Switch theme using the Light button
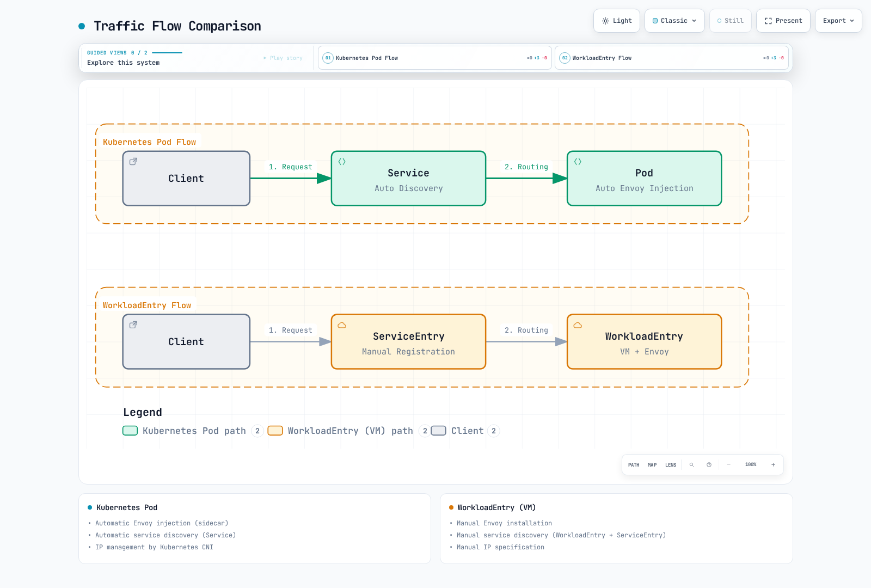Viewport: 871px width, 588px height. point(616,21)
